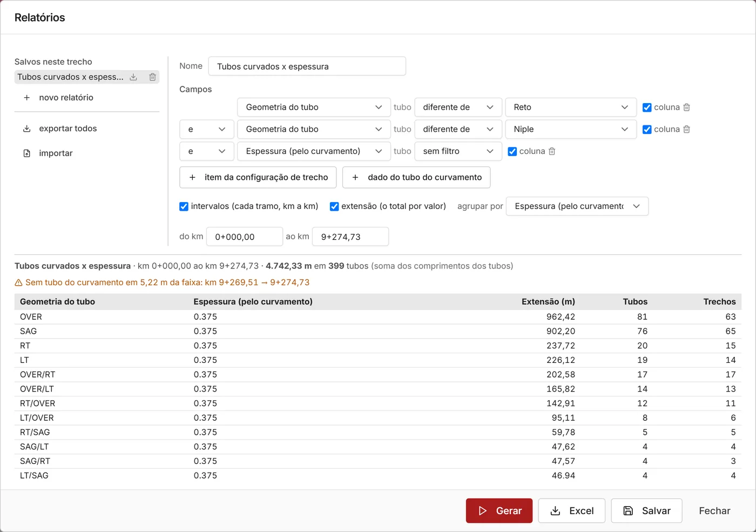Click the Trechos column header
The image size is (756, 532).
[719, 302]
